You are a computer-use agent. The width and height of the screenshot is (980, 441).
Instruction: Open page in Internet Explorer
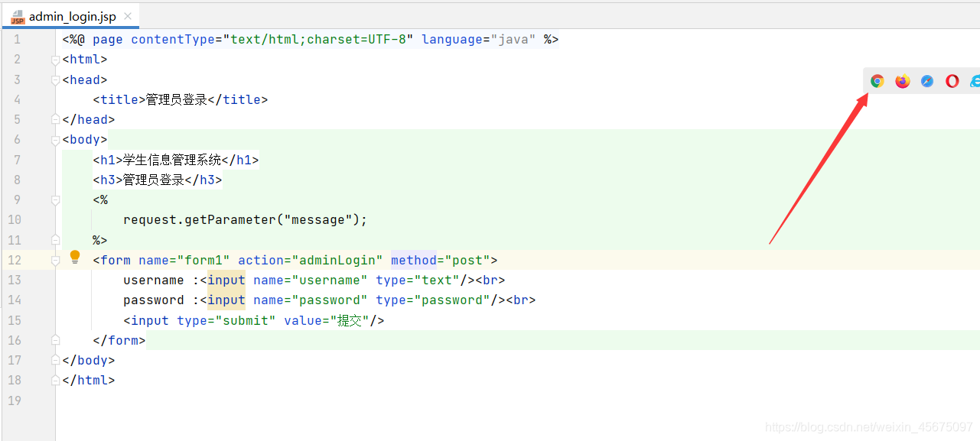975,81
